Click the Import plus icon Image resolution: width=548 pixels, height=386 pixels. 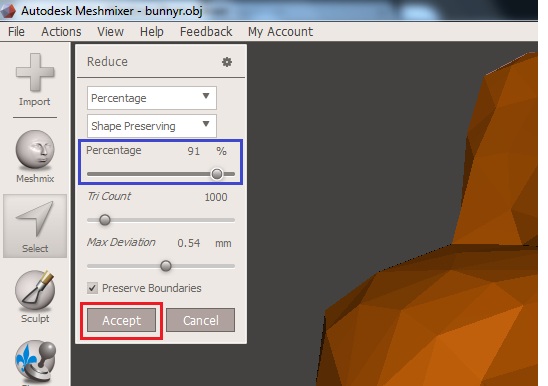click(x=35, y=72)
